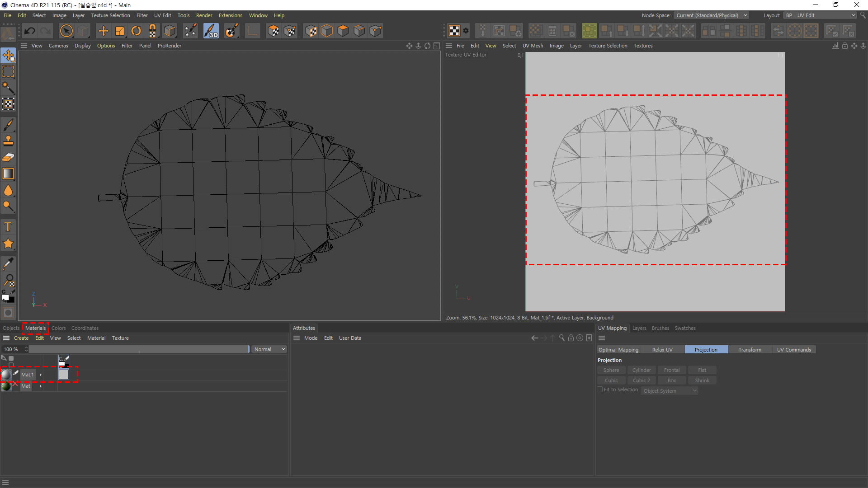The height and width of the screenshot is (488, 868).
Task: Expand the Mat.1 material arrow
Action: [41, 375]
